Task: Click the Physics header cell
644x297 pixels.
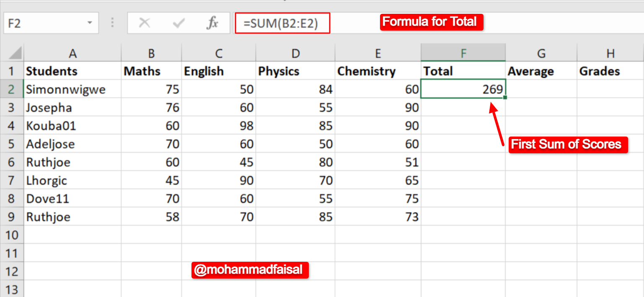Action: (295, 71)
